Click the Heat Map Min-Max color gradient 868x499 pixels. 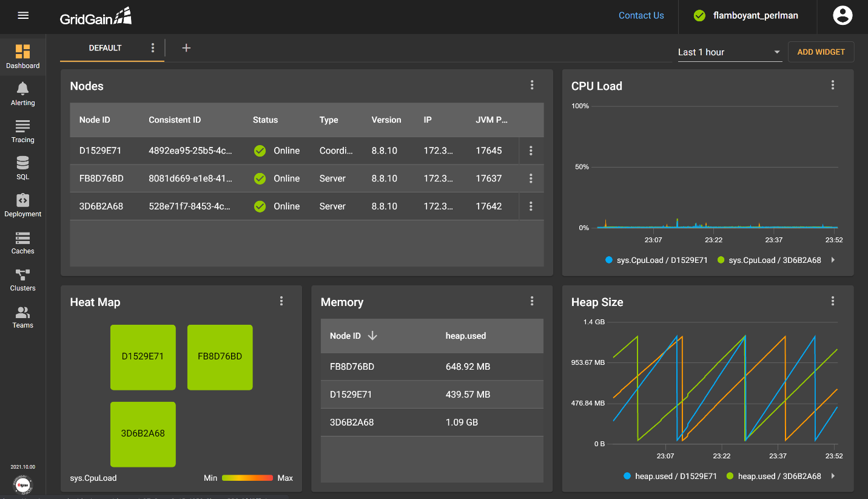247,478
